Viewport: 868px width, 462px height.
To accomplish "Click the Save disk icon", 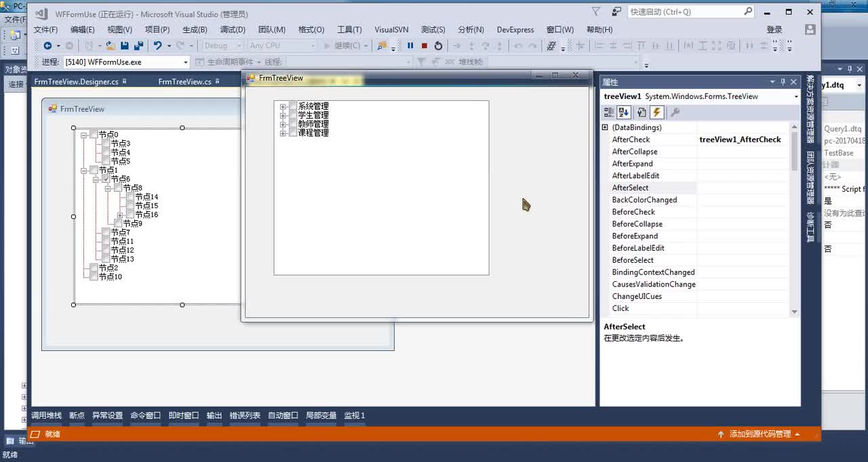I will pos(124,45).
